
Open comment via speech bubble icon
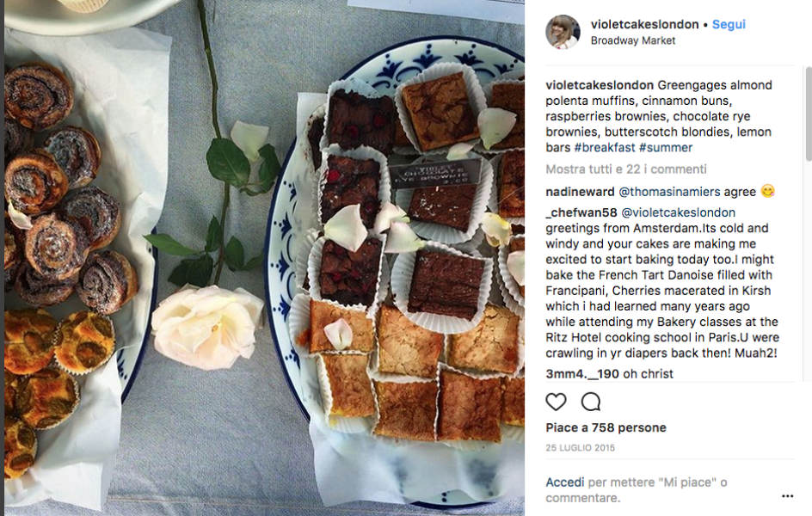click(x=590, y=402)
